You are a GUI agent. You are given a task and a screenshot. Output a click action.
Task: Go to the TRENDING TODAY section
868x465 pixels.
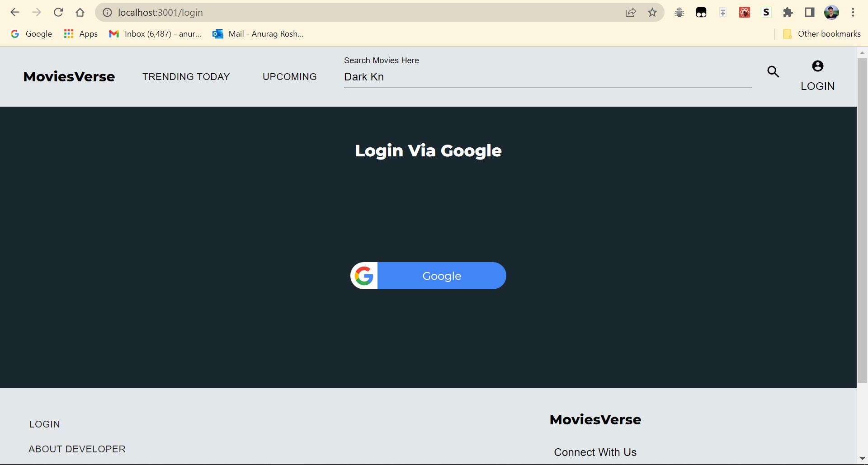pyautogui.click(x=186, y=77)
